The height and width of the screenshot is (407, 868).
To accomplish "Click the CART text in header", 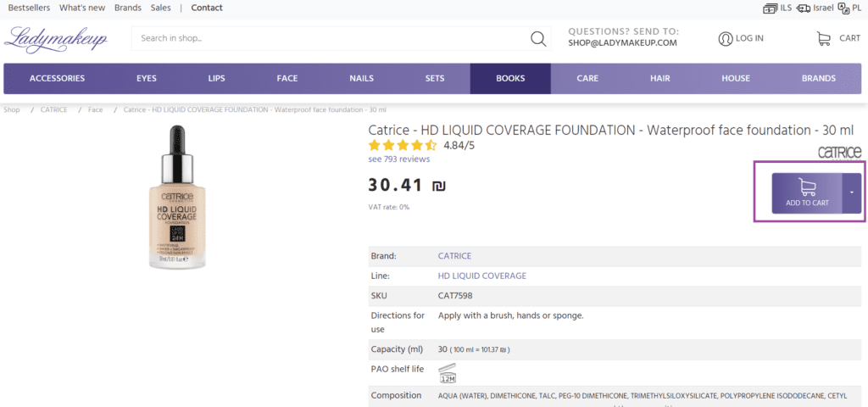I will (x=849, y=38).
